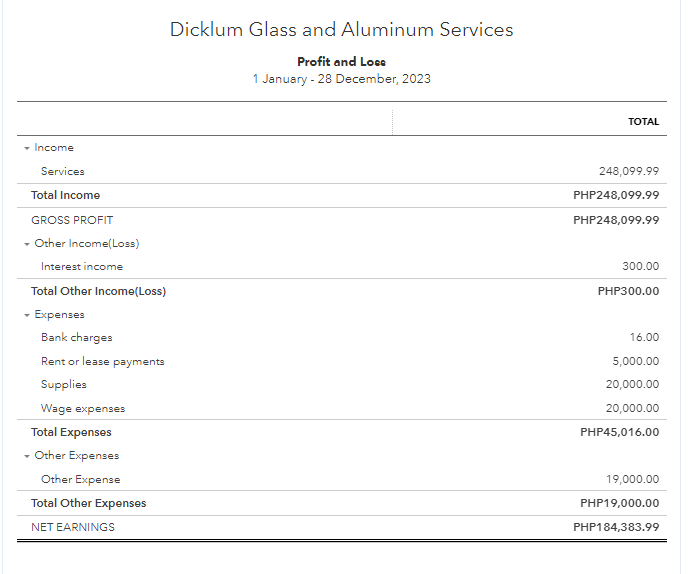688x574 pixels.
Task: Click the NET EARNINGS PHP184,383.99 total
Action: [x=616, y=528]
